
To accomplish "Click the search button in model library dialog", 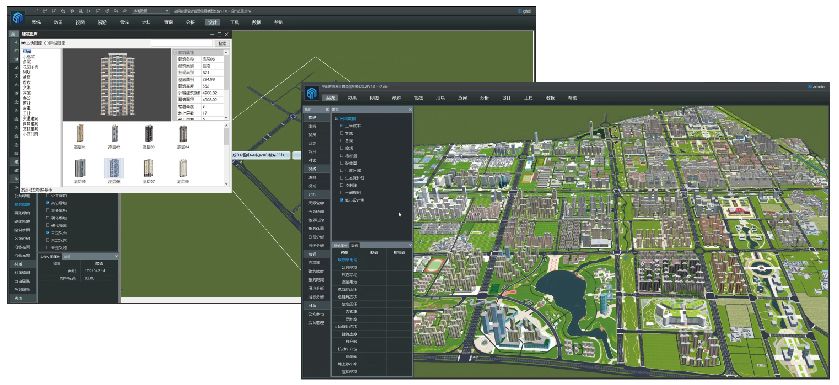I will pos(222,43).
